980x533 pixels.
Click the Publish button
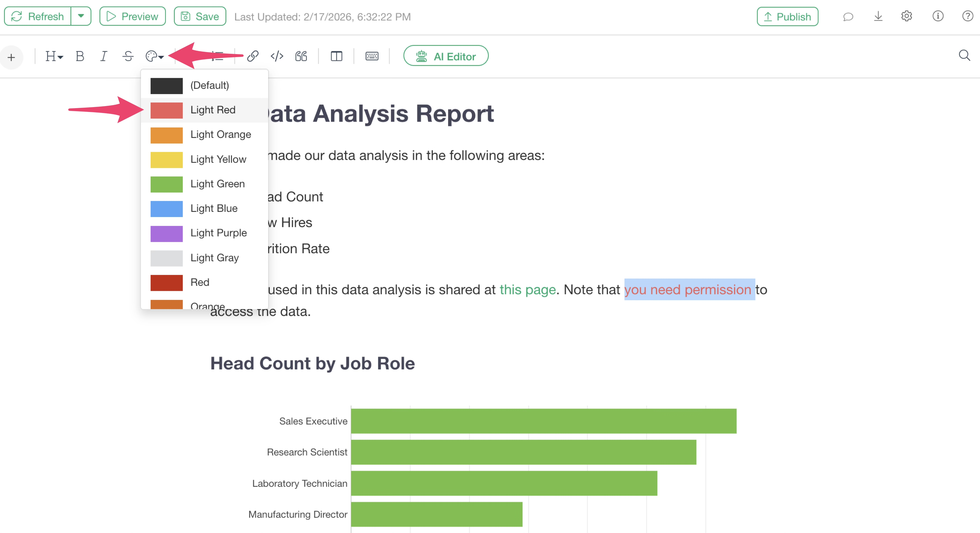787,16
